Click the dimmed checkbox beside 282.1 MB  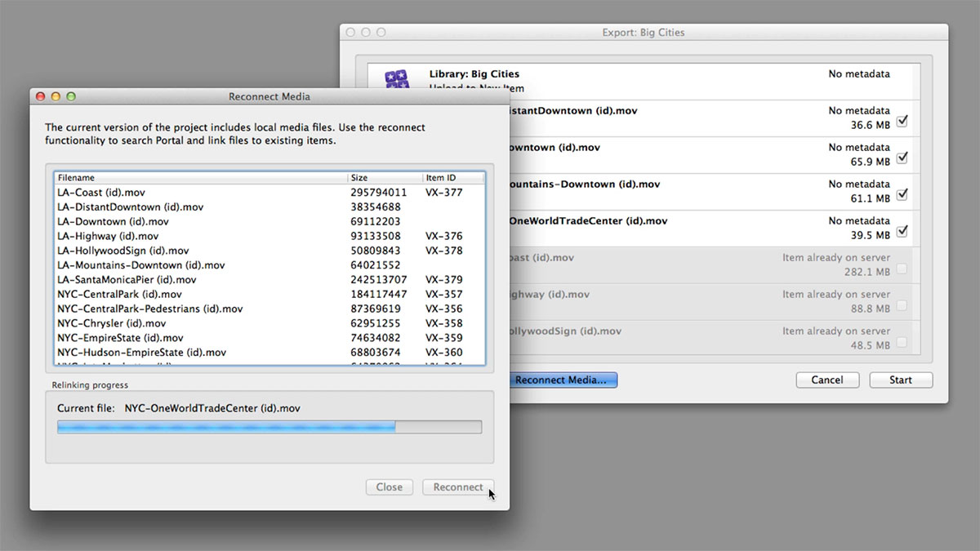click(x=902, y=269)
